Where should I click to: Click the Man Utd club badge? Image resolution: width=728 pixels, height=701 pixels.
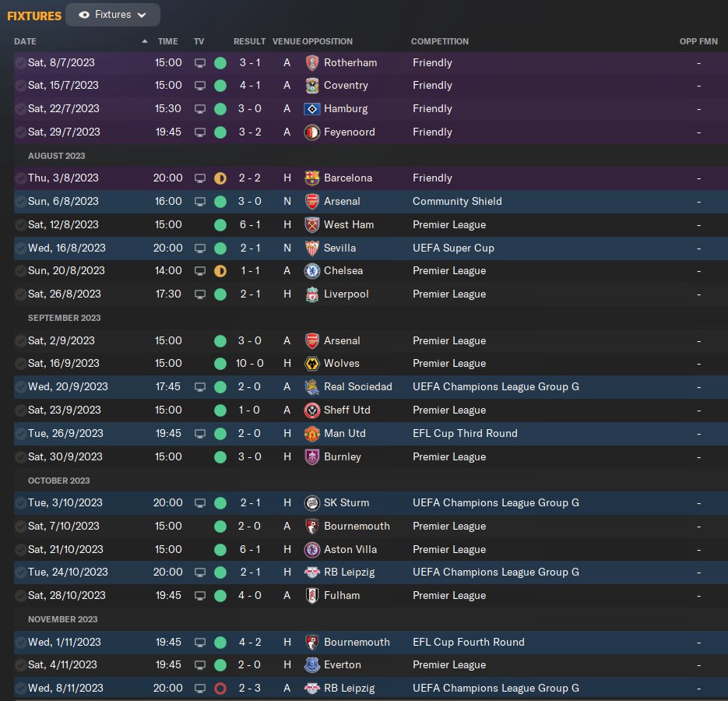click(312, 433)
